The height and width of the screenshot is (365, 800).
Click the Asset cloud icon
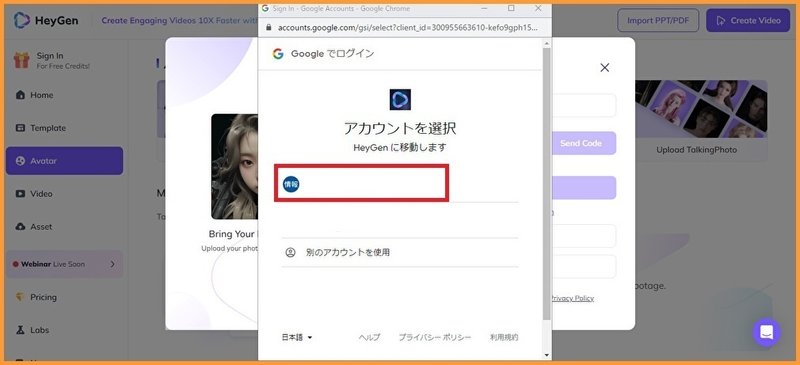(x=20, y=227)
